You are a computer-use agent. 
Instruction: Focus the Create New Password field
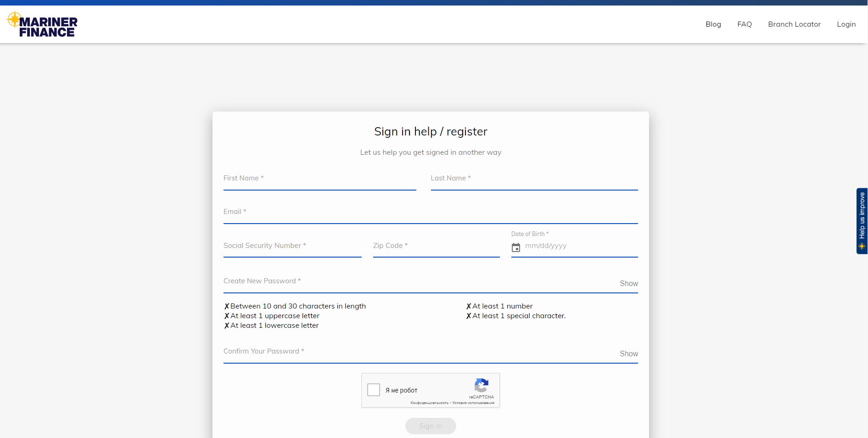point(418,282)
